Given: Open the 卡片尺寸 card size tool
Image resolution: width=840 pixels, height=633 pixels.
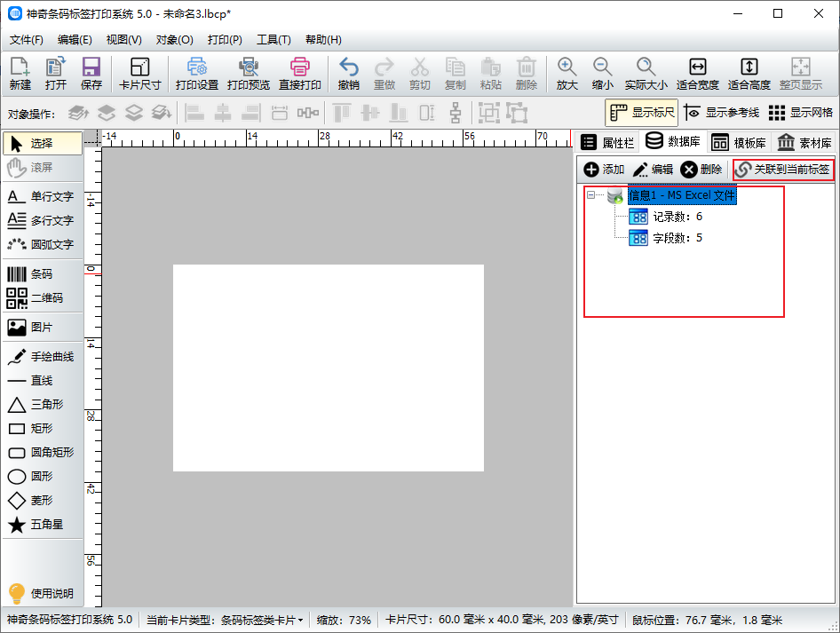Looking at the screenshot, I should click(x=139, y=74).
